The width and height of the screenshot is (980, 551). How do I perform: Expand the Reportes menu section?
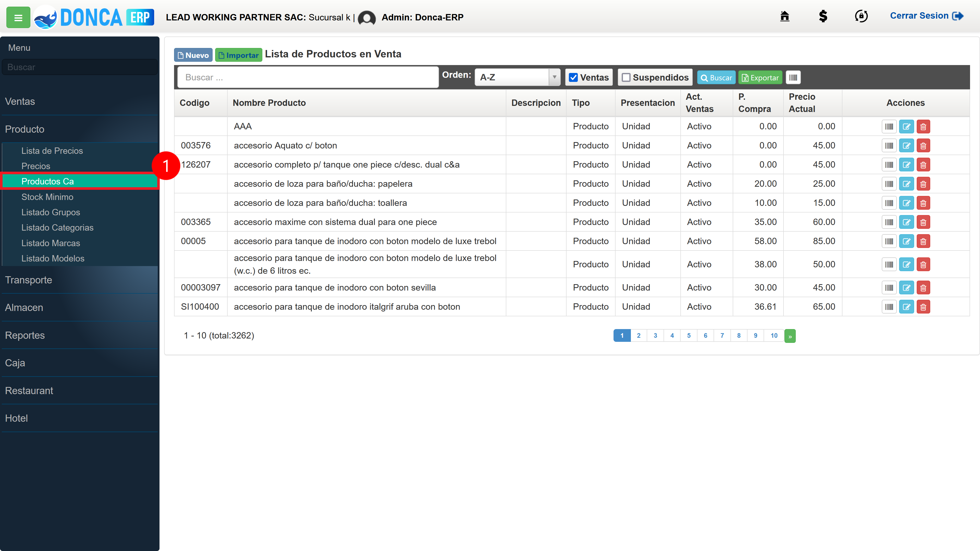80,335
